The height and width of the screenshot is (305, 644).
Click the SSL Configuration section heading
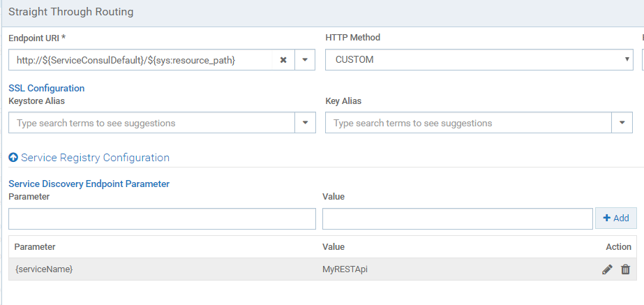(46, 89)
